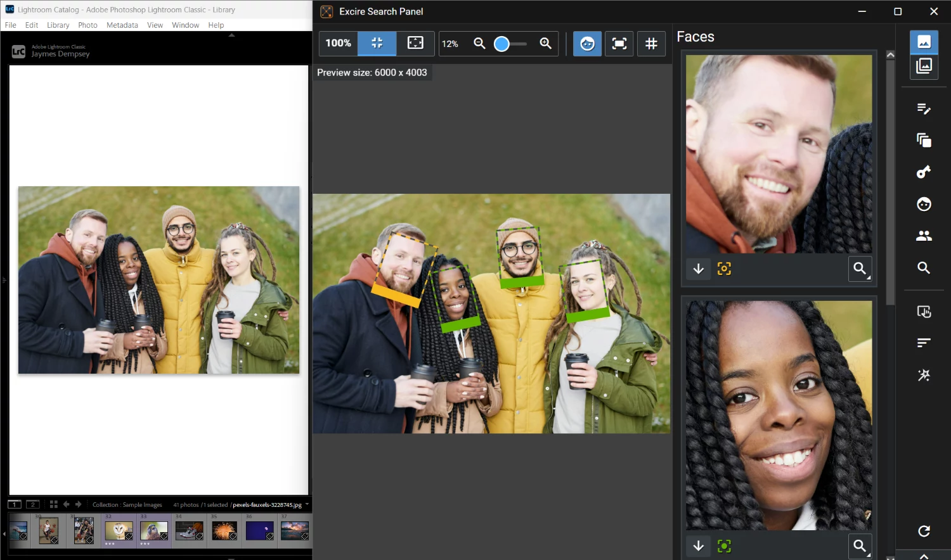Collapse the top panel using the upward arrow
The width and height of the screenshot is (951, 560).
point(231,36)
